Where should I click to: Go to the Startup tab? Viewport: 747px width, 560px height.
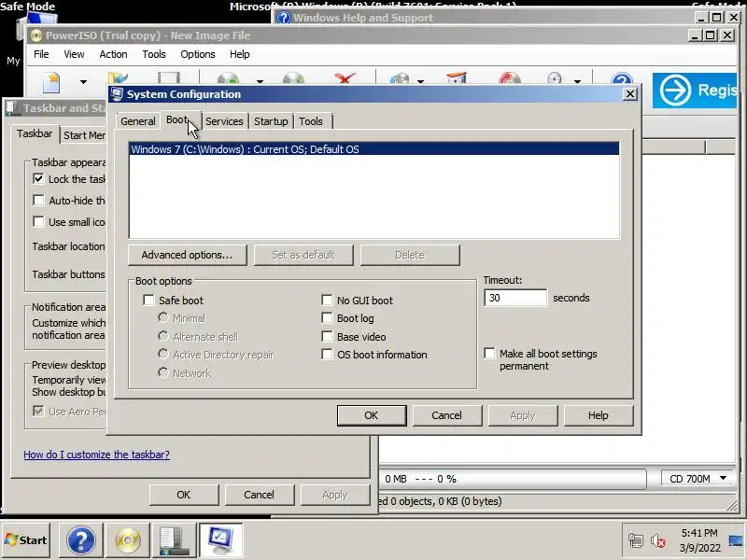271,121
